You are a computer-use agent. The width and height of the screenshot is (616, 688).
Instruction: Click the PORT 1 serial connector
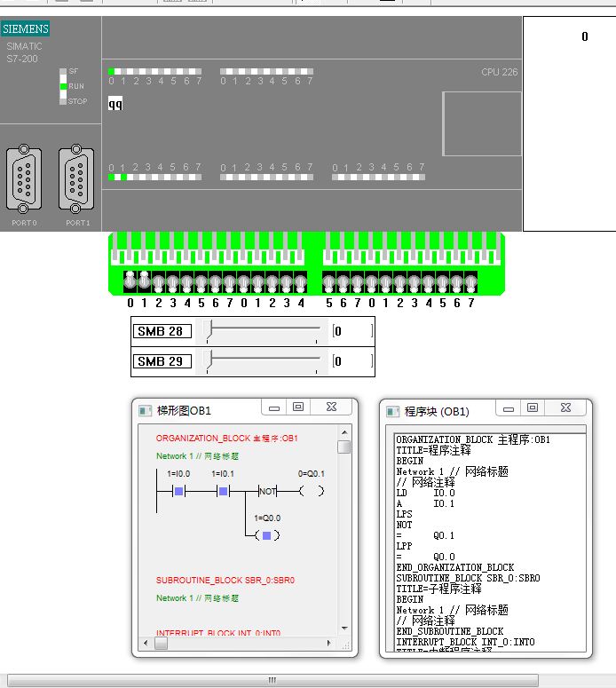[76, 178]
